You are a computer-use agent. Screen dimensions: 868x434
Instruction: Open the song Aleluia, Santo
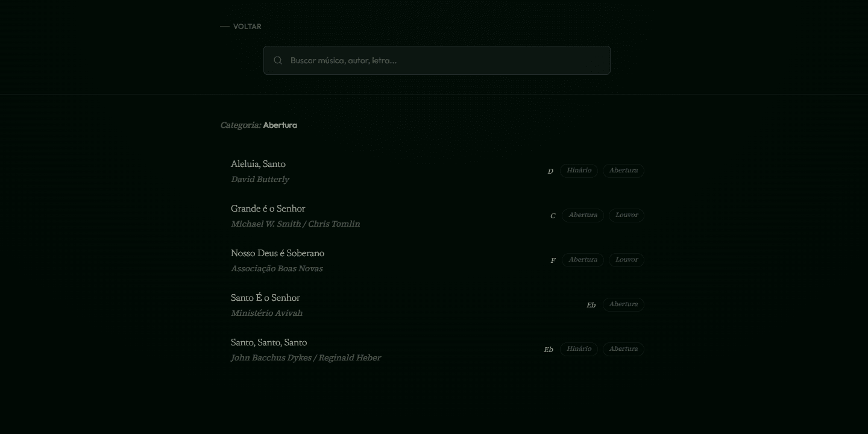tap(437, 172)
